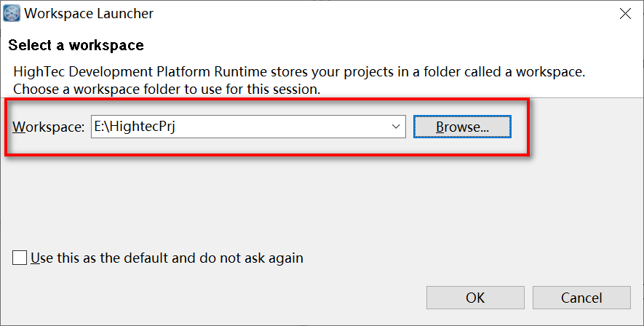The image size is (644, 326).
Task: Close the Workspace Launcher dialog
Action: pyautogui.click(x=625, y=14)
